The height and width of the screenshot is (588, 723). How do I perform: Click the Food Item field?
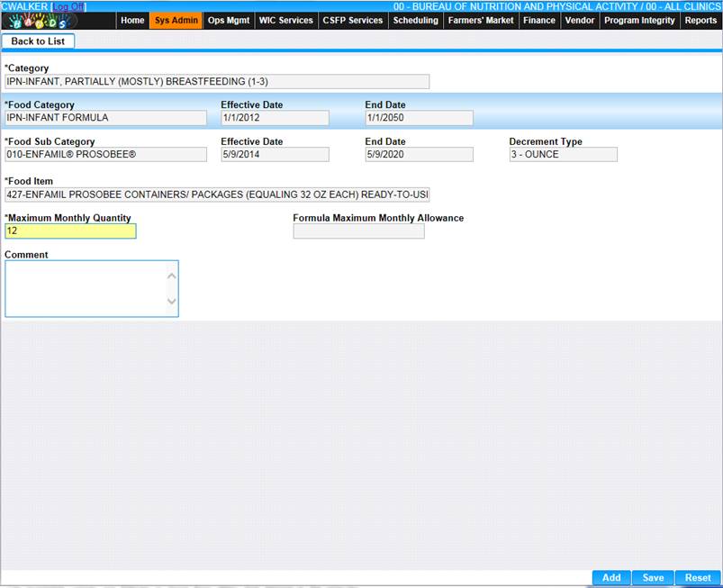[217, 194]
